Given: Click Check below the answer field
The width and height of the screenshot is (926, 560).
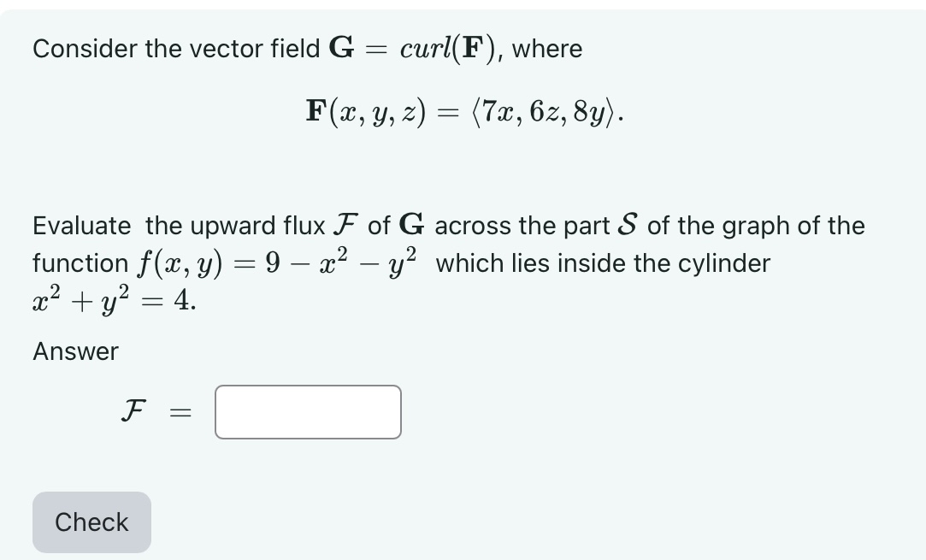Looking at the screenshot, I should click(x=91, y=522).
